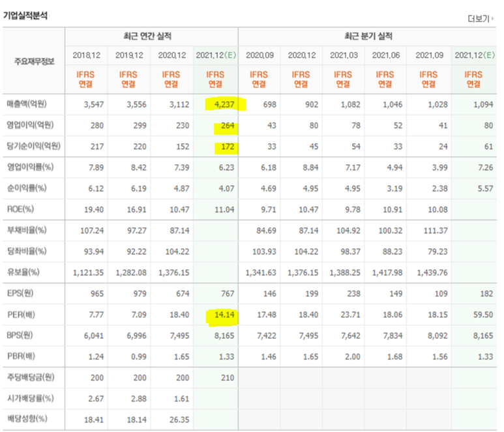The height and width of the screenshot is (432, 504).
Task: Click the highlighted operating profit 264
Action: click(x=228, y=126)
